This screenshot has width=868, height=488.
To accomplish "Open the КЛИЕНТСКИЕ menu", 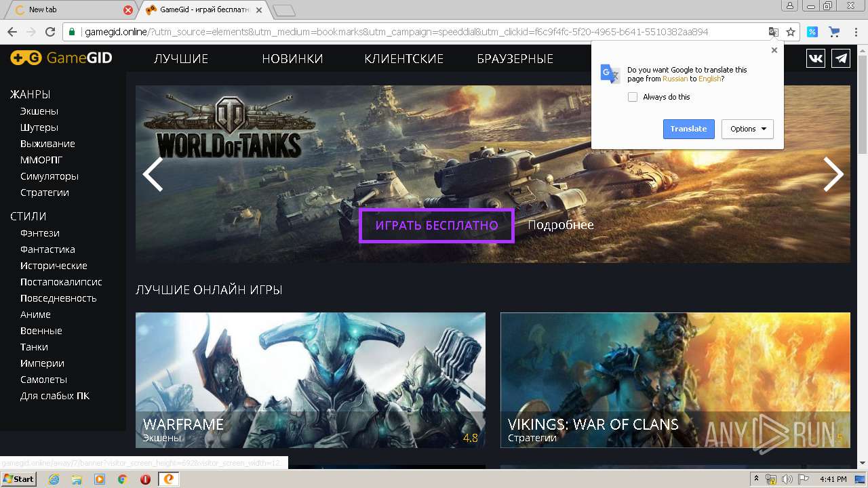I will [403, 59].
